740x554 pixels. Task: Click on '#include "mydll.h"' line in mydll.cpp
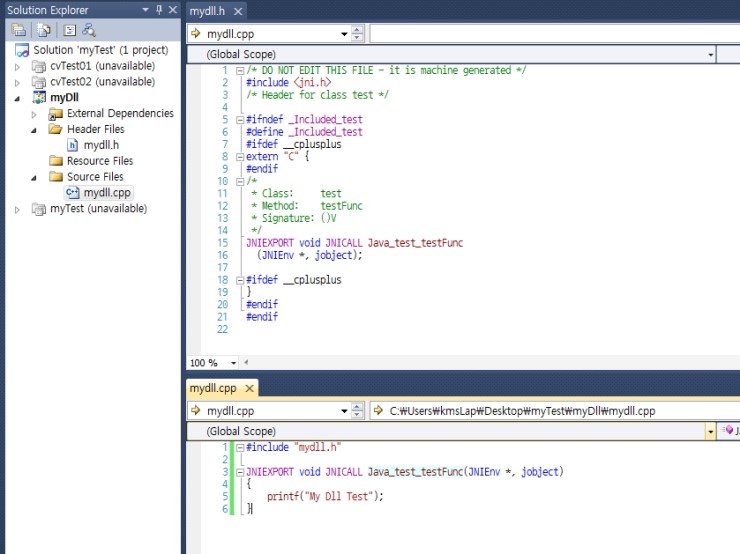[x=294, y=447]
